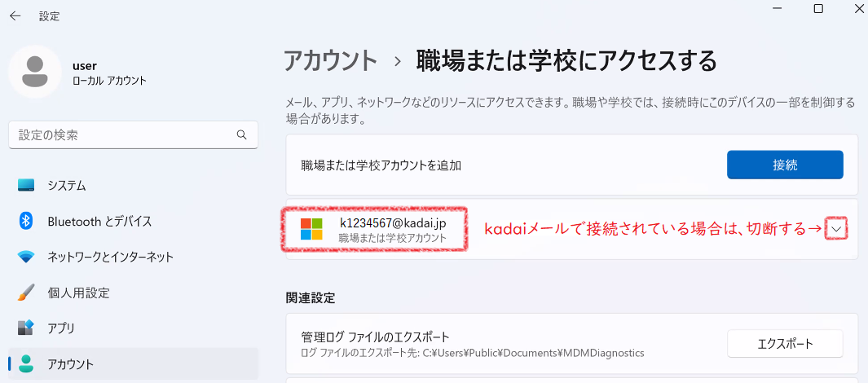The height and width of the screenshot is (383, 868).
Task: Click アカウント in the breadcrumb
Action: [330, 61]
